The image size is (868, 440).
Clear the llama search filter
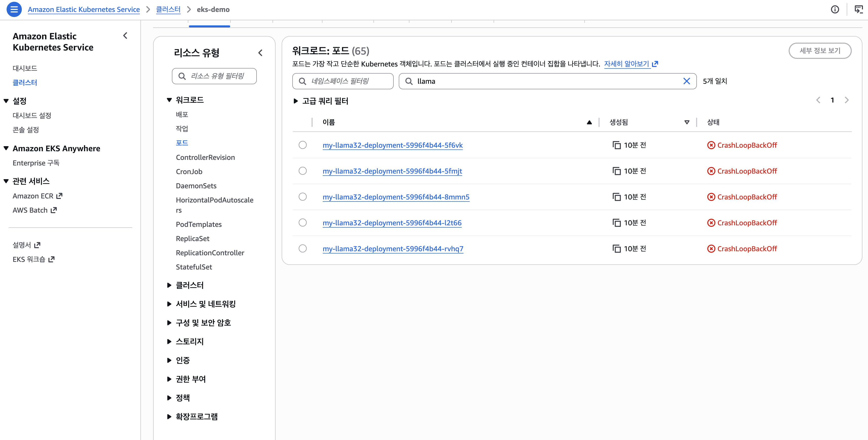point(686,81)
